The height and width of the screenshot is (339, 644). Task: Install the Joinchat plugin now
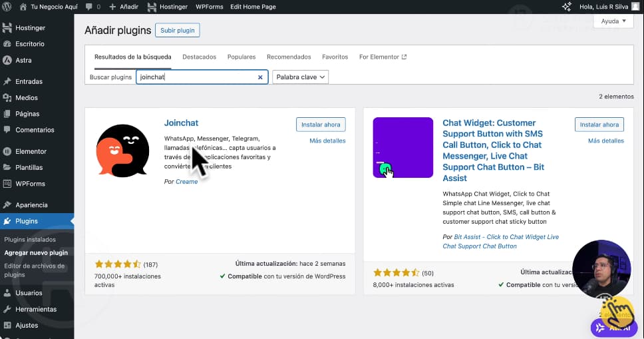(321, 125)
